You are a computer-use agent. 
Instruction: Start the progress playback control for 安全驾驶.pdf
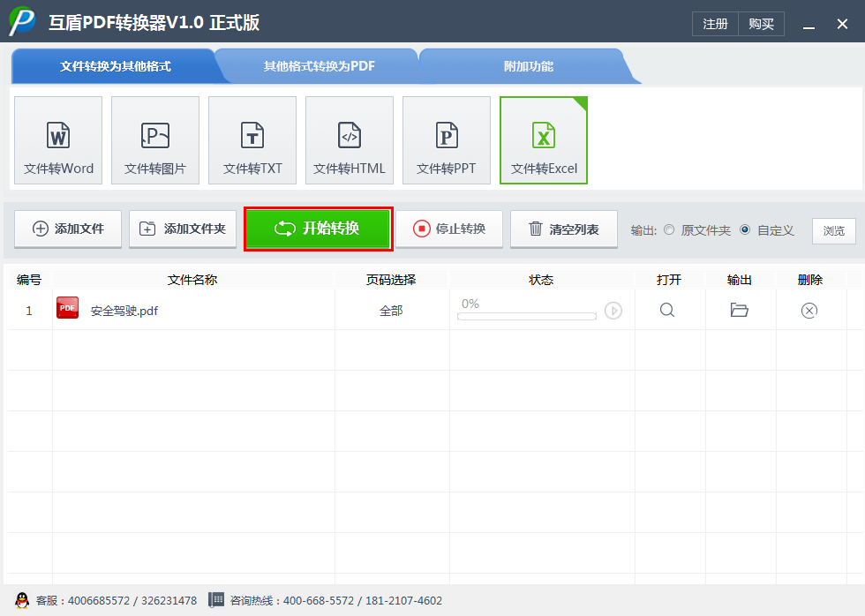(x=613, y=310)
